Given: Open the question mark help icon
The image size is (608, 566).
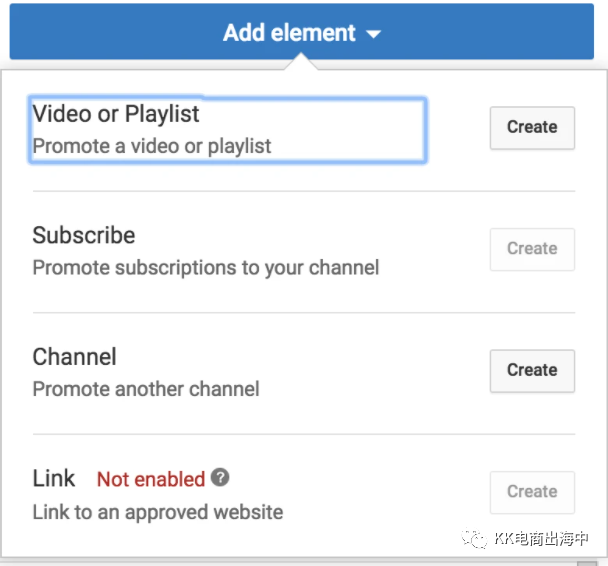Looking at the screenshot, I should click(x=220, y=477).
